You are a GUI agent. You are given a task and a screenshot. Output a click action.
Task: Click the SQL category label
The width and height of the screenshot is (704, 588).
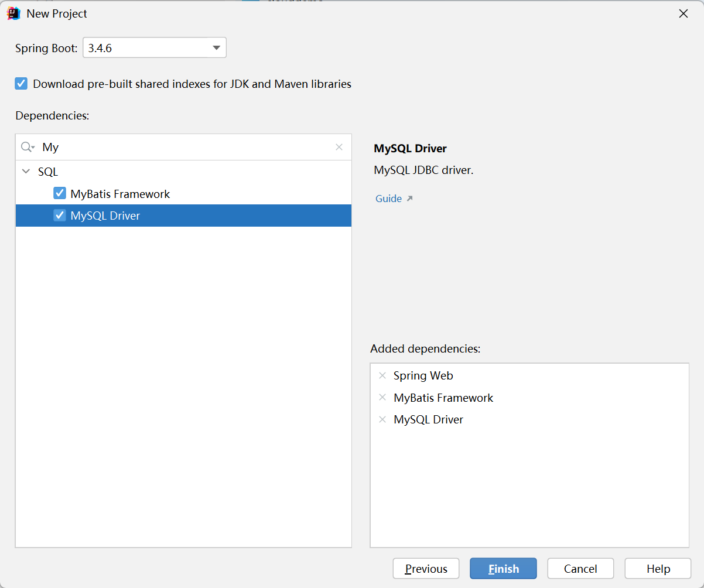coord(48,172)
